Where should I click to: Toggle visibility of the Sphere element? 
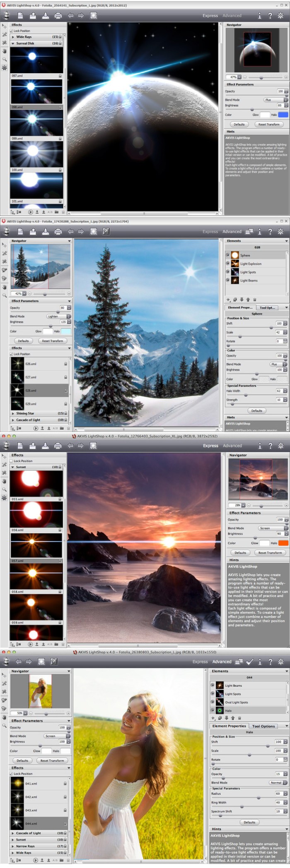click(228, 255)
